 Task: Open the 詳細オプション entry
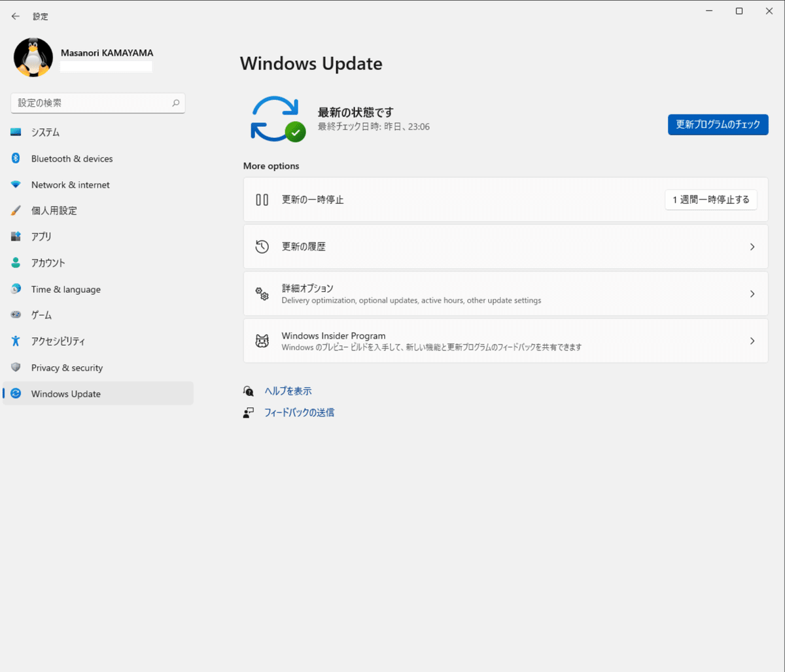506,294
